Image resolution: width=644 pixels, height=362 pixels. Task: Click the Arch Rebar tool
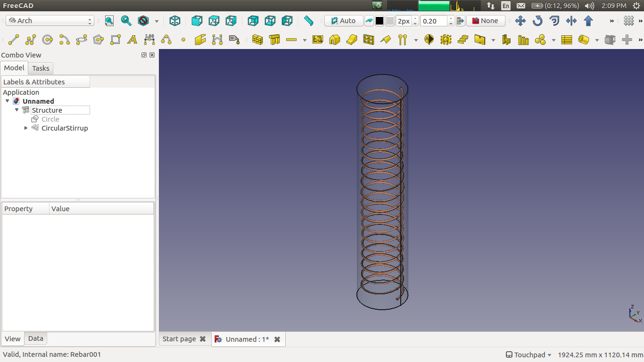point(291,40)
